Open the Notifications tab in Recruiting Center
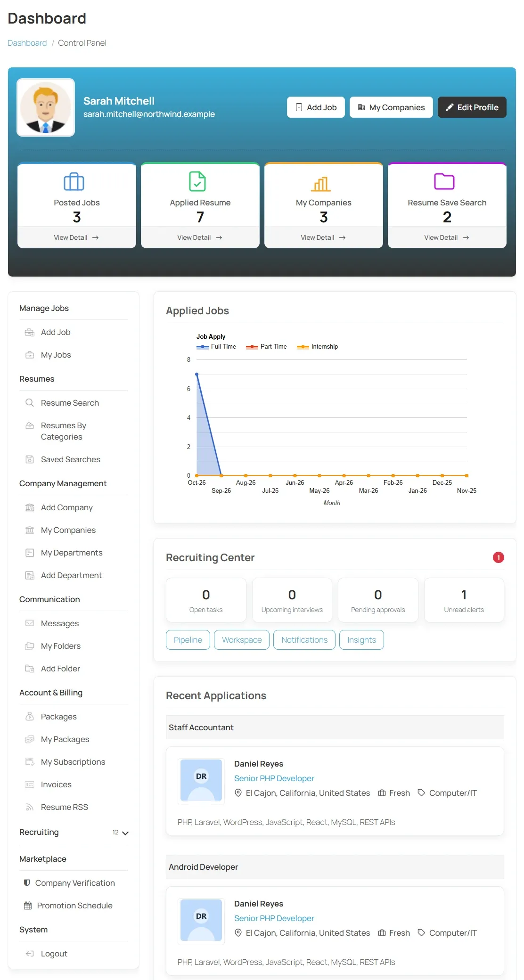The width and height of the screenshot is (524, 980). [x=304, y=640]
